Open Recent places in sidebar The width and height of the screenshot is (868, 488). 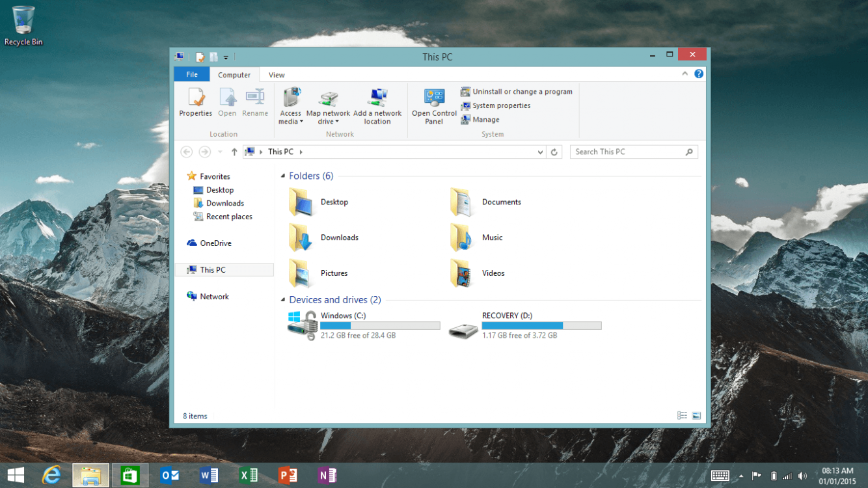[x=223, y=217]
